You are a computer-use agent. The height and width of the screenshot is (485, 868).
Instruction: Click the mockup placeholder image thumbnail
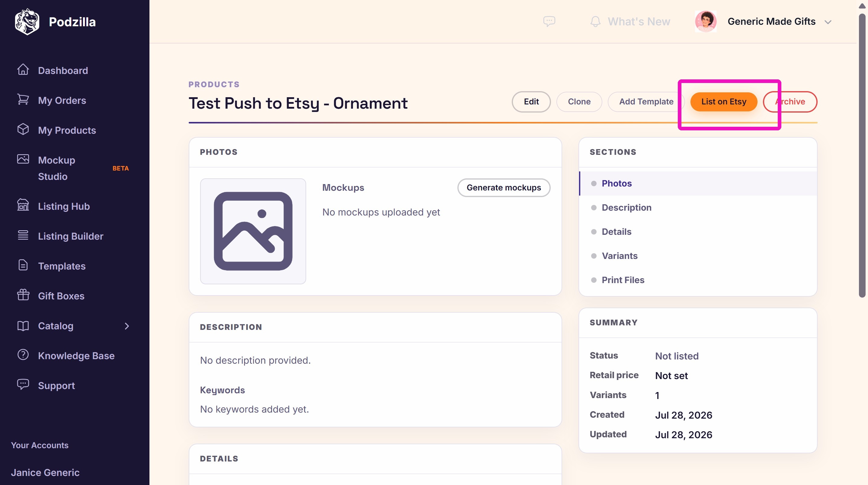coord(253,231)
